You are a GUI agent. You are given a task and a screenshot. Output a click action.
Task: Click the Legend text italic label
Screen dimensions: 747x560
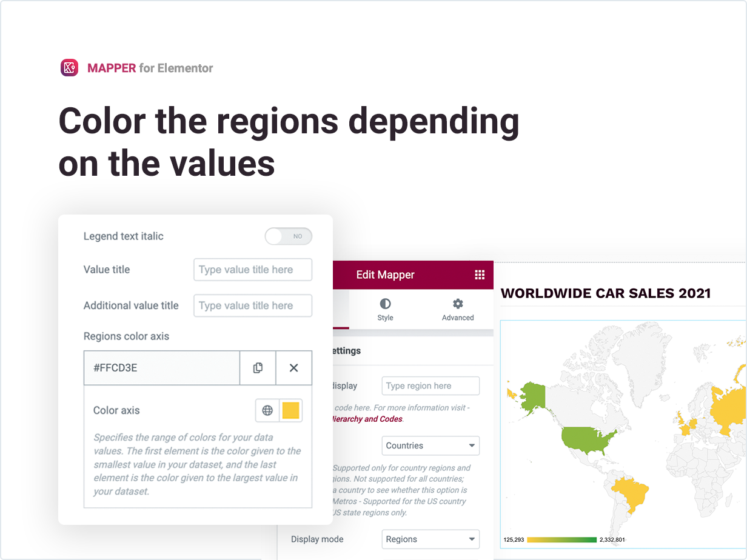click(x=124, y=236)
